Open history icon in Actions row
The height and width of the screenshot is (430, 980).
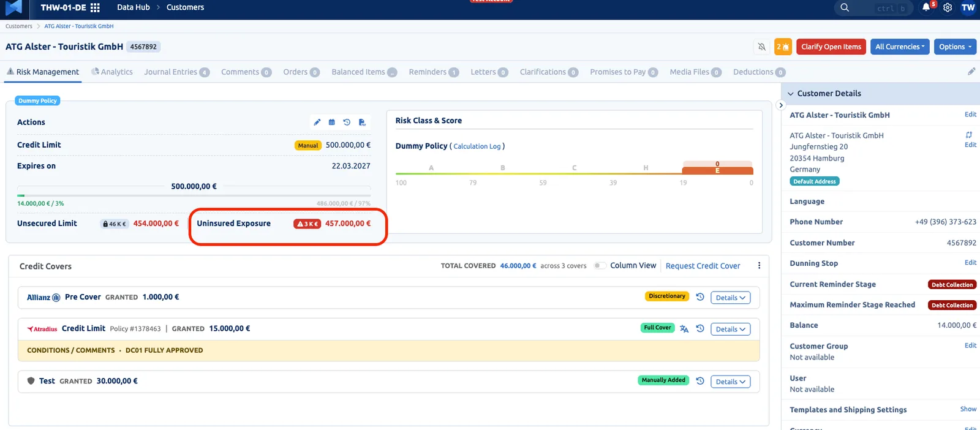pos(347,123)
